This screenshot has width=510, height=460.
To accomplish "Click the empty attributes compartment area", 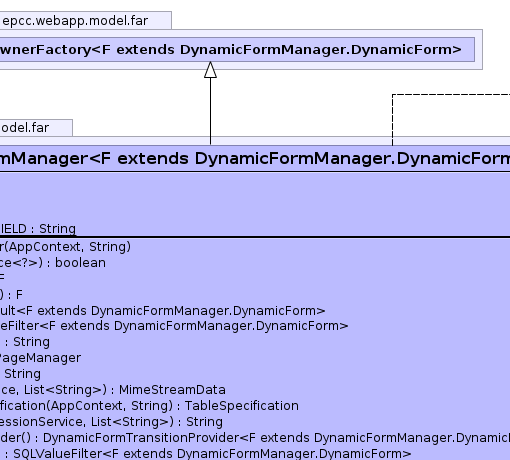I will [x=255, y=197].
